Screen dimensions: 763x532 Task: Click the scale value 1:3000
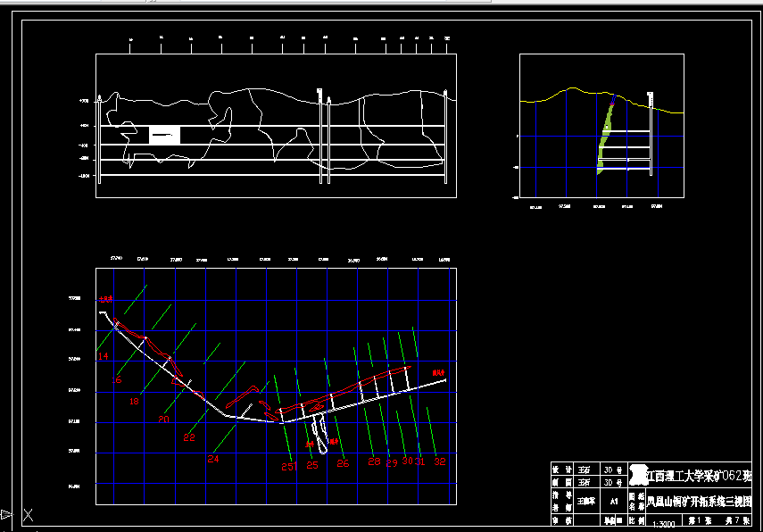[x=664, y=524]
